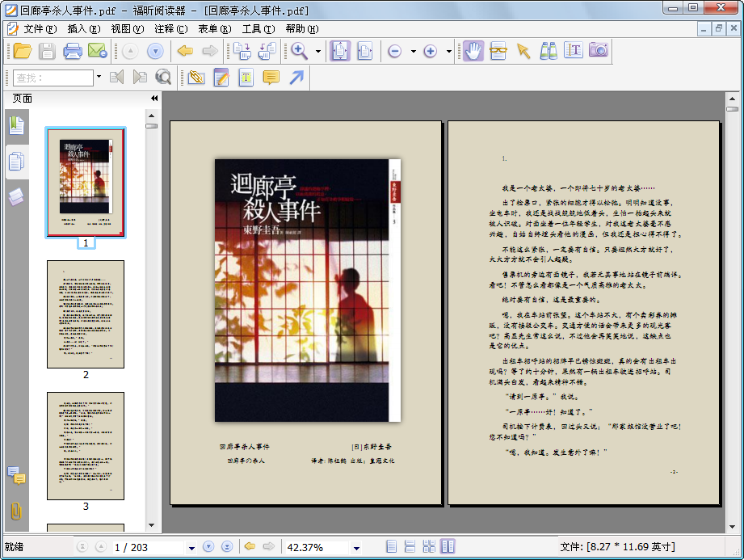Select the arrow drawing tool

296,78
